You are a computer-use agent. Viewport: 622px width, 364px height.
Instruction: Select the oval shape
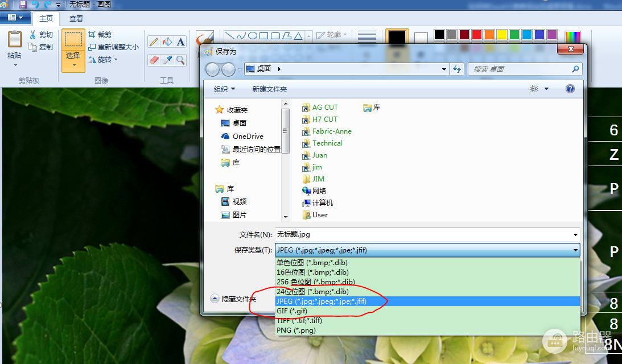point(252,36)
